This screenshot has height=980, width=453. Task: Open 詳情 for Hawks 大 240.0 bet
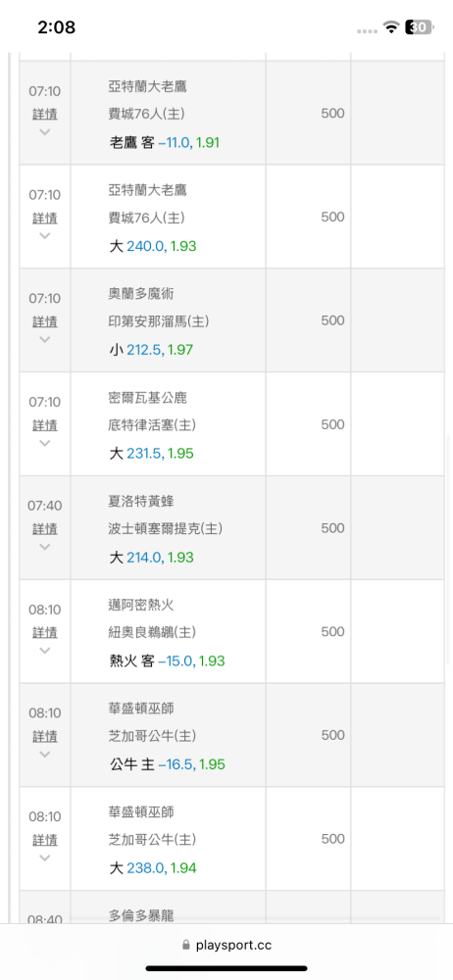[x=44, y=218]
